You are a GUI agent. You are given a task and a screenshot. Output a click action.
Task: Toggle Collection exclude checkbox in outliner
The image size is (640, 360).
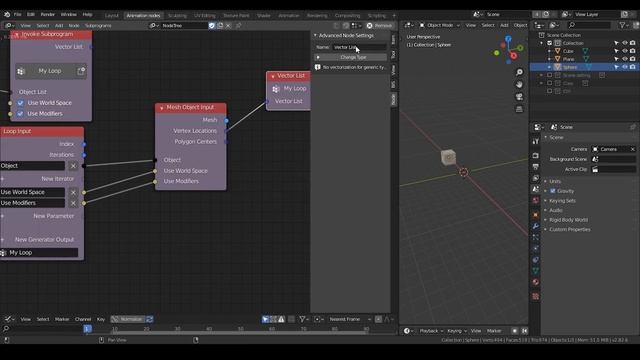coord(549,43)
